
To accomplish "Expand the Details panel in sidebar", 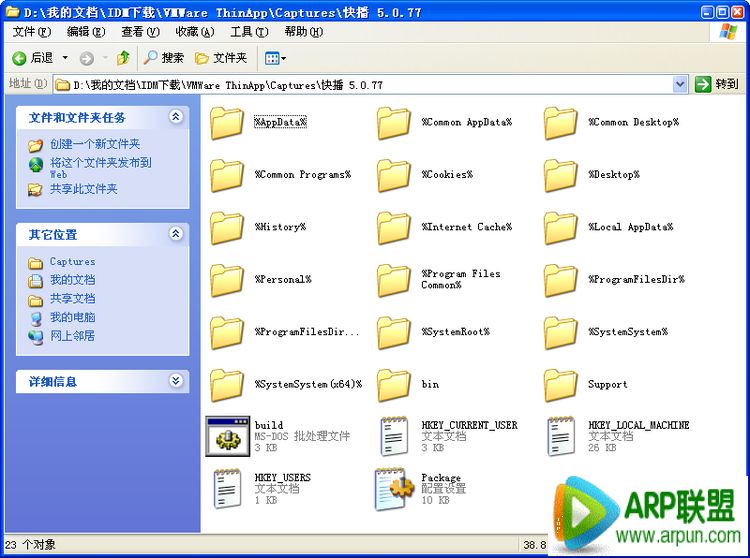I will click(x=176, y=381).
